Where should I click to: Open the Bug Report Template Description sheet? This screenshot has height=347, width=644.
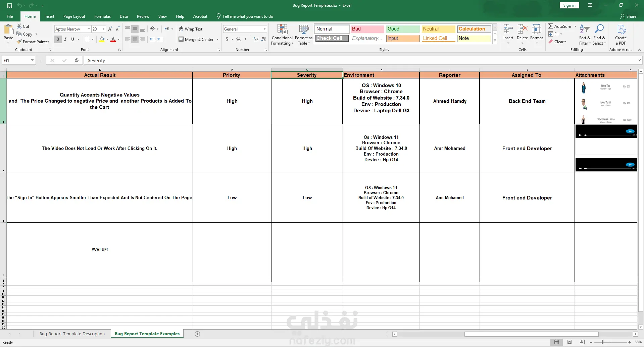(x=72, y=334)
